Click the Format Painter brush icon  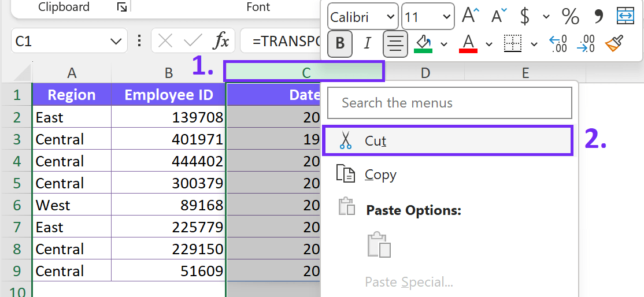click(x=615, y=43)
